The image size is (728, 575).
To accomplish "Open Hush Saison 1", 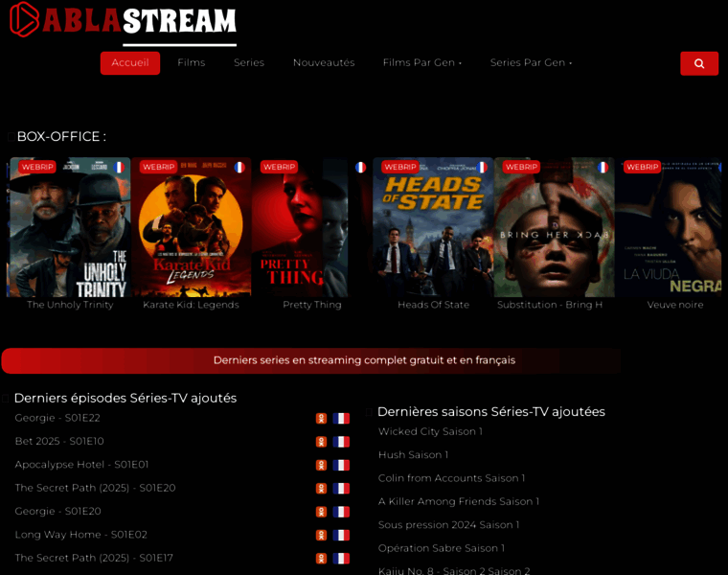I will (413, 454).
